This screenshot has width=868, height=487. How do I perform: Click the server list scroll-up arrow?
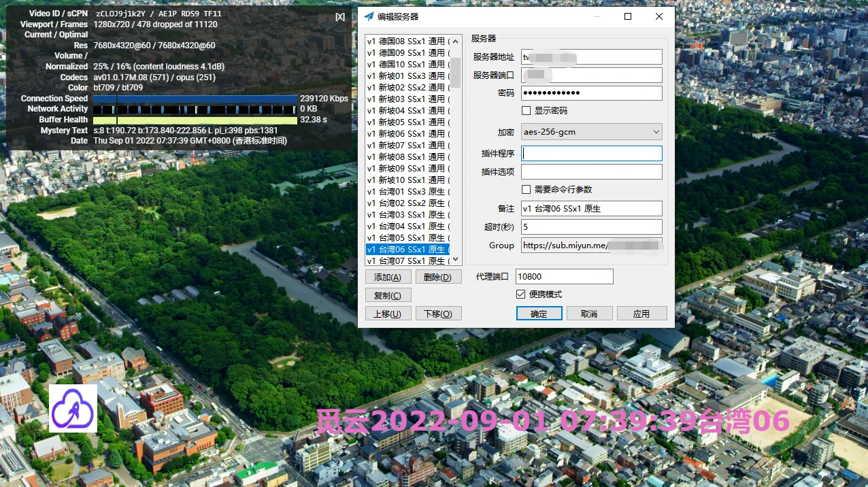(456, 41)
